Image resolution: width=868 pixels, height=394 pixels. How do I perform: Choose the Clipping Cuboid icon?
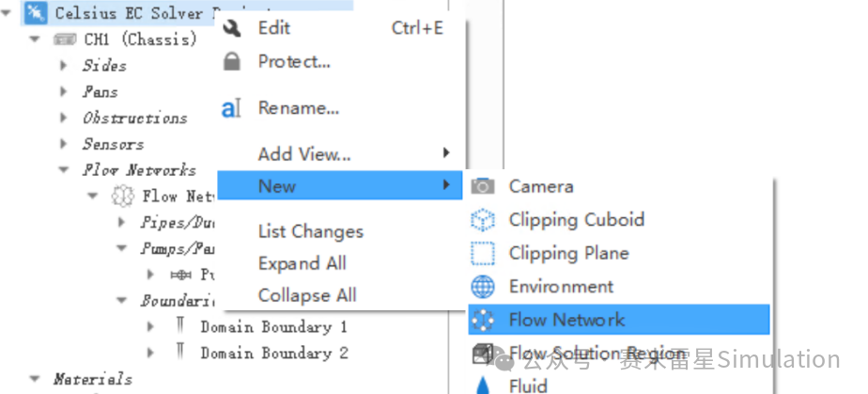pyautogui.click(x=483, y=219)
